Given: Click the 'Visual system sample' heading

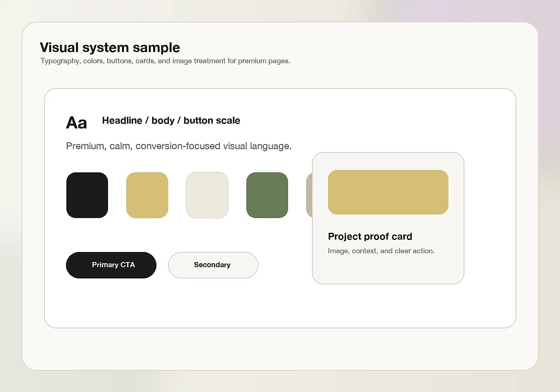Looking at the screenshot, I should 110,47.
